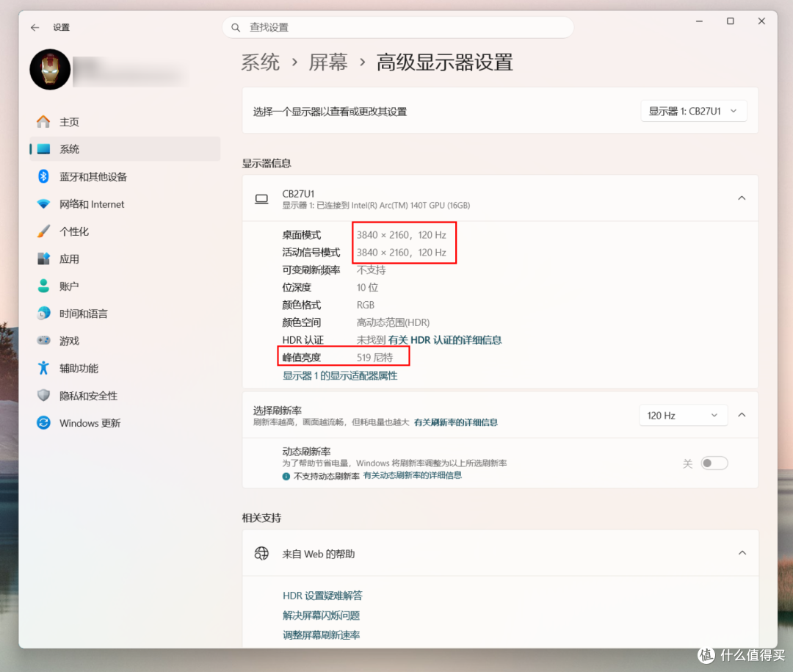Click 系统 in the breadcrumb

pos(260,62)
